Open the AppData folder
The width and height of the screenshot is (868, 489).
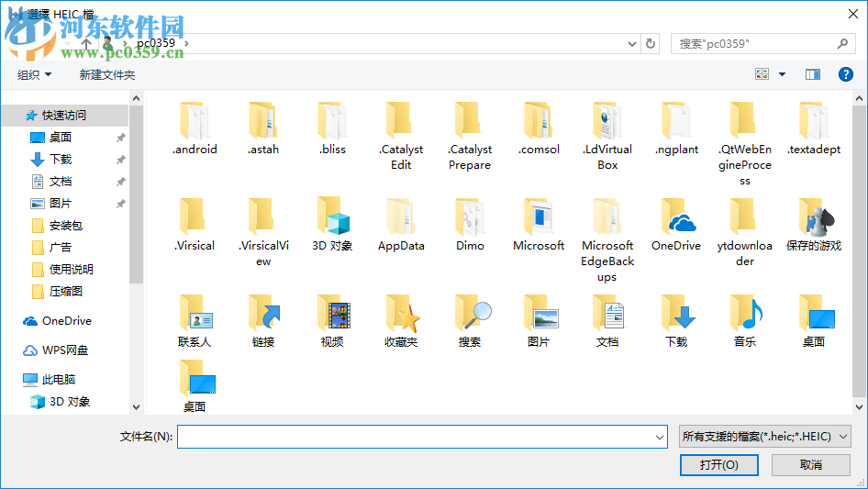[401, 224]
